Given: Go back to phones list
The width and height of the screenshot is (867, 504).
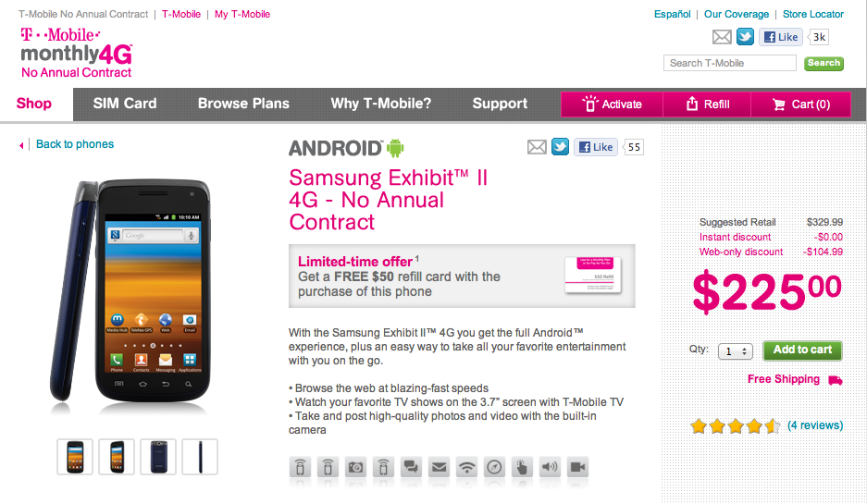Looking at the screenshot, I should [x=75, y=144].
